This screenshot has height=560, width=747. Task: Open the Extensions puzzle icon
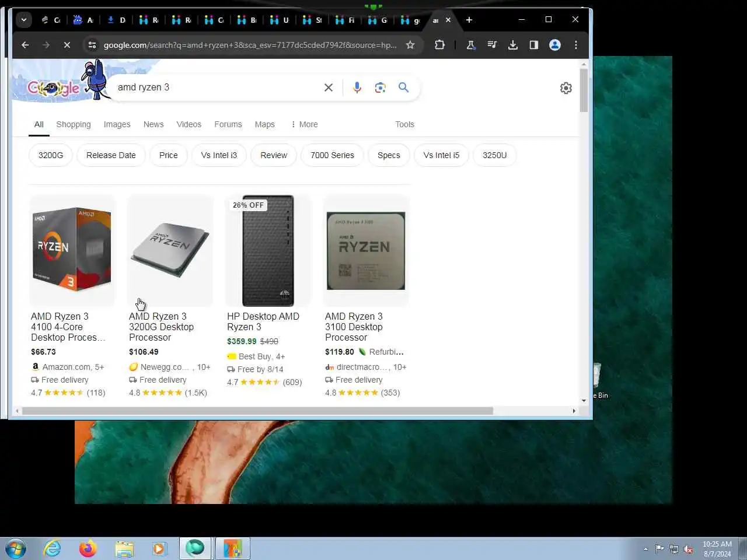(x=439, y=45)
